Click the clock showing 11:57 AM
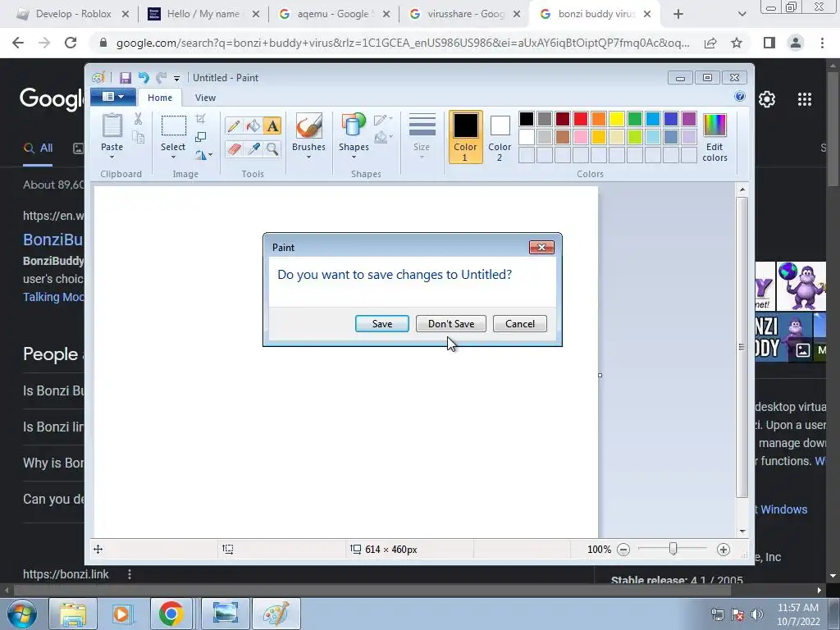Screen dimensions: 840x630 point(798,608)
